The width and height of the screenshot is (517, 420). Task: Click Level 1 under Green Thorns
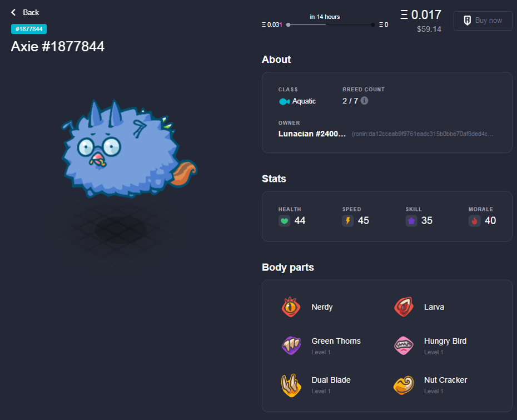tap(321, 352)
